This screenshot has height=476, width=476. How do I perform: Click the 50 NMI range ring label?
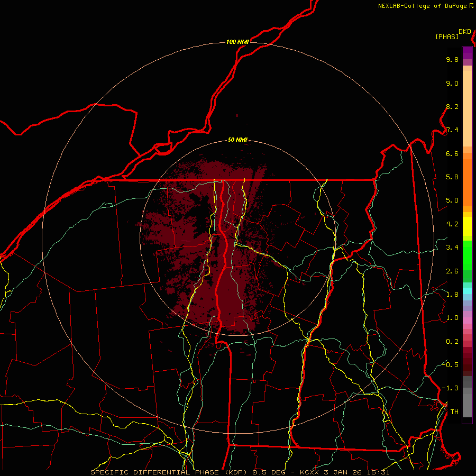point(237,140)
